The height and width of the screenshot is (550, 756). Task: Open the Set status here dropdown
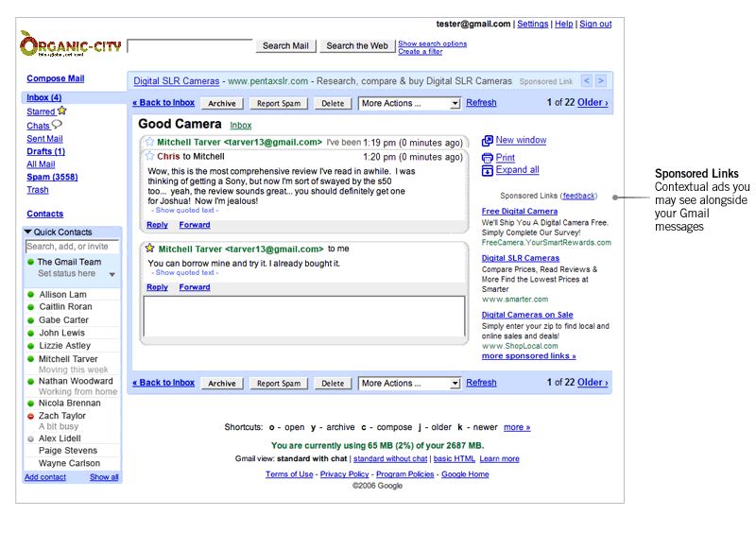(112, 274)
